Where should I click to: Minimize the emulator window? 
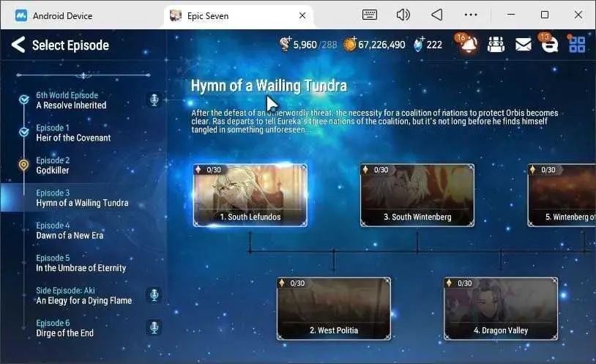click(511, 15)
